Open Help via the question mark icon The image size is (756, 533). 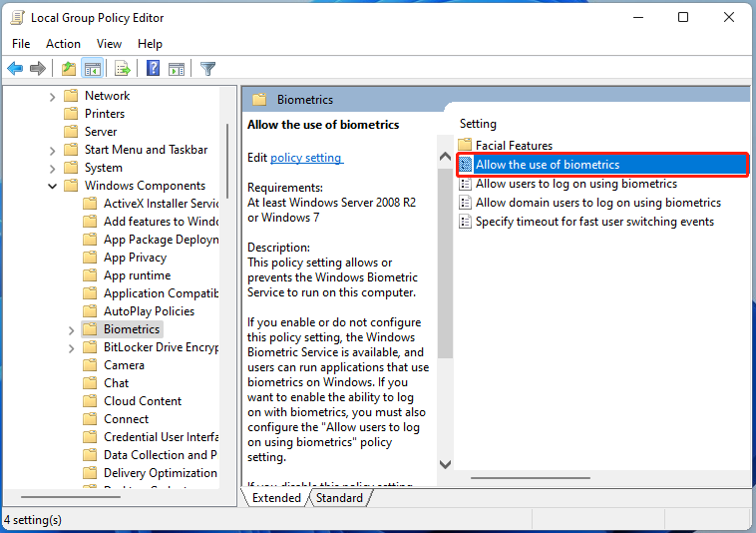(154, 69)
